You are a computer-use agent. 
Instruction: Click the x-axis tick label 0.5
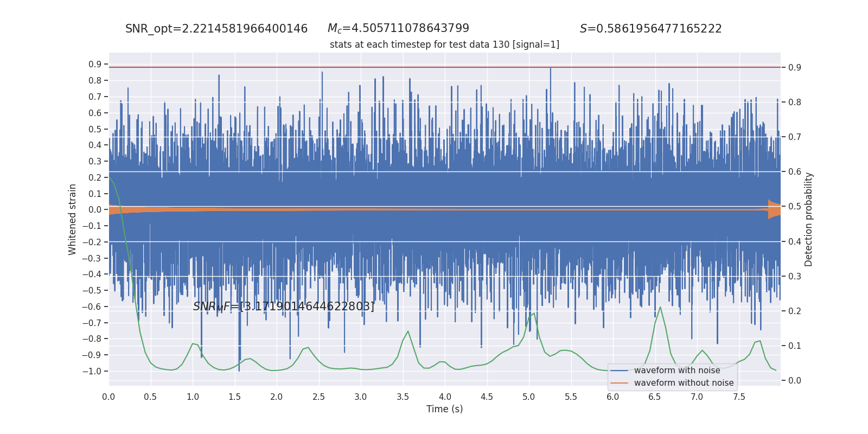click(151, 397)
